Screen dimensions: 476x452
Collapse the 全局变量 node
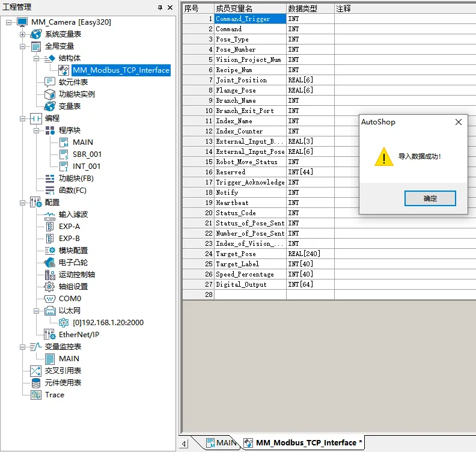pyautogui.click(x=22, y=46)
